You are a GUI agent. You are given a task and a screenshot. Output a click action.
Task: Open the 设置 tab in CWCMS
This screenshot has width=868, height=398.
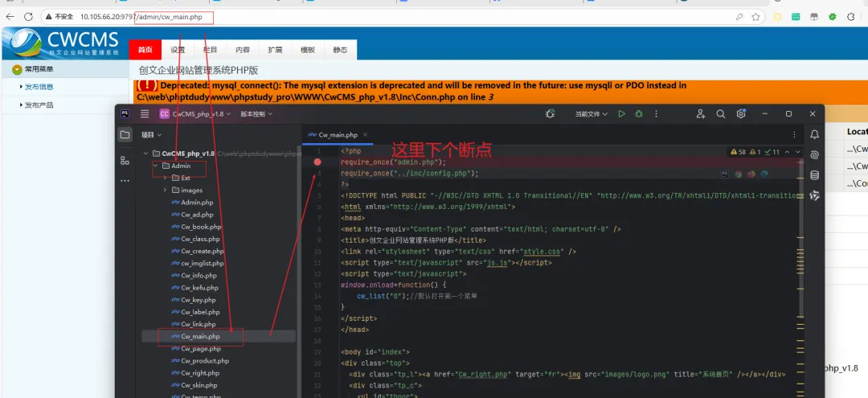coord(178,50)
